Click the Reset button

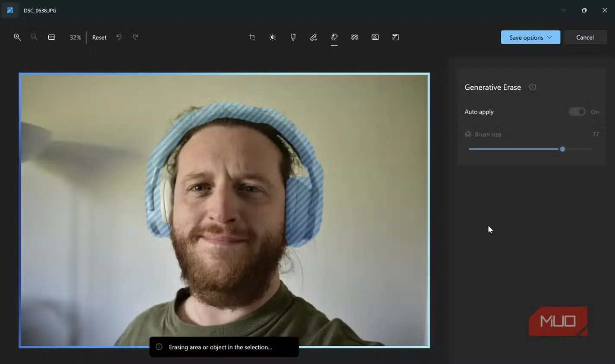coord(99,38)
